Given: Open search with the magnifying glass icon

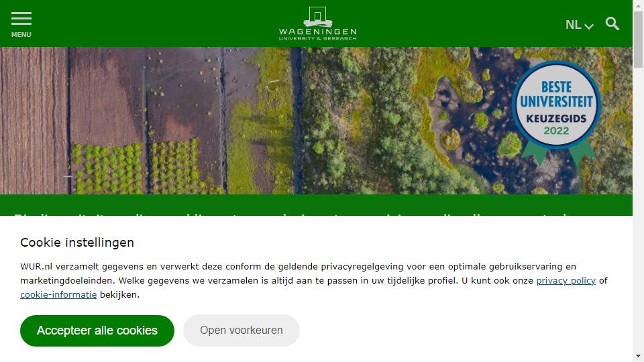Looking at the screenshot, I should tap(612, 24).
